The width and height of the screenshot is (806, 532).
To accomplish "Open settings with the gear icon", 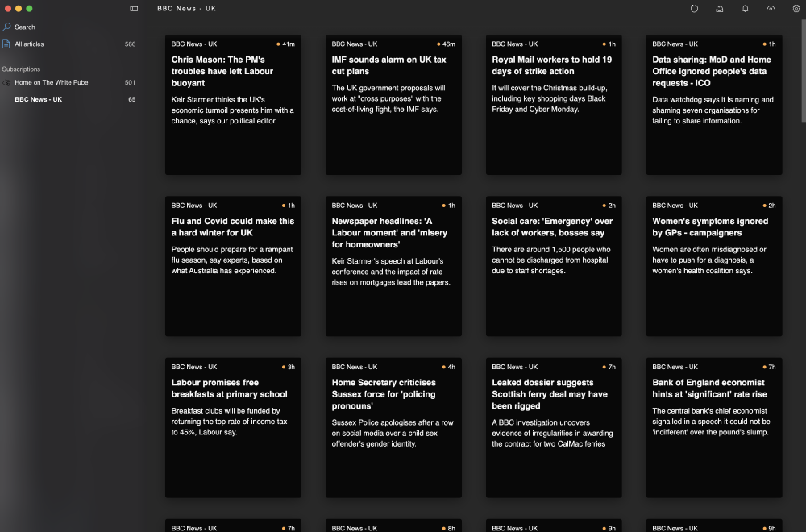I will tap(796, 8).
